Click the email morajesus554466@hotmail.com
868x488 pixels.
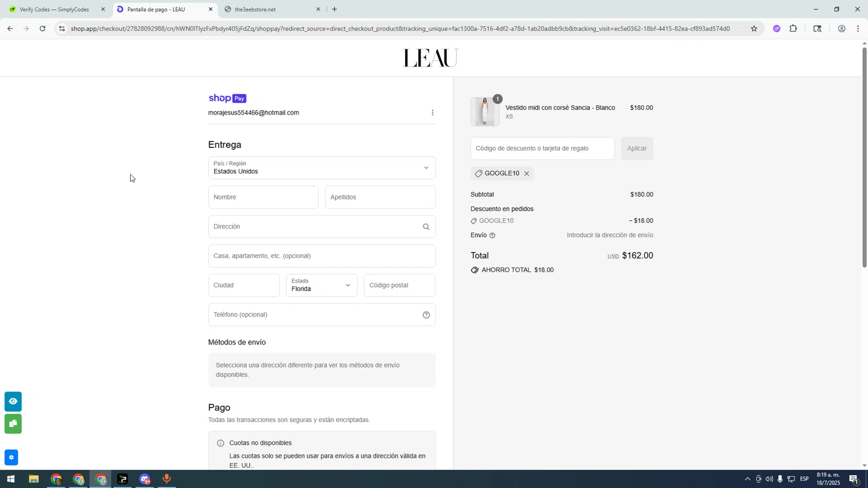pos(253,113)
